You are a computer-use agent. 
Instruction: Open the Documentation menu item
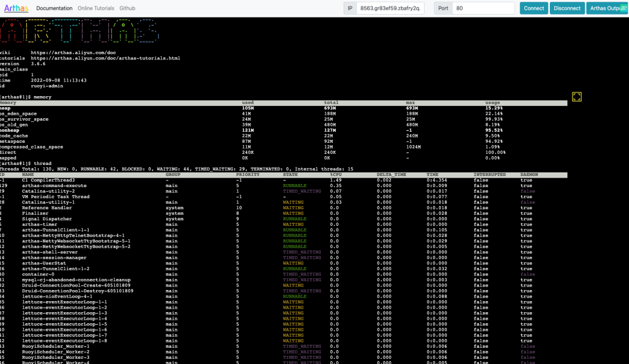tap(54, 8)
